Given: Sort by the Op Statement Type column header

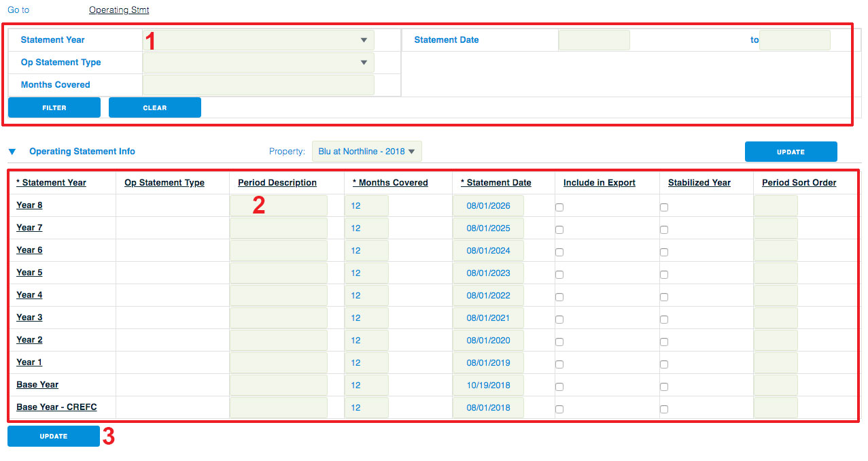Looking at the screenshot, I should pos(164,183).
